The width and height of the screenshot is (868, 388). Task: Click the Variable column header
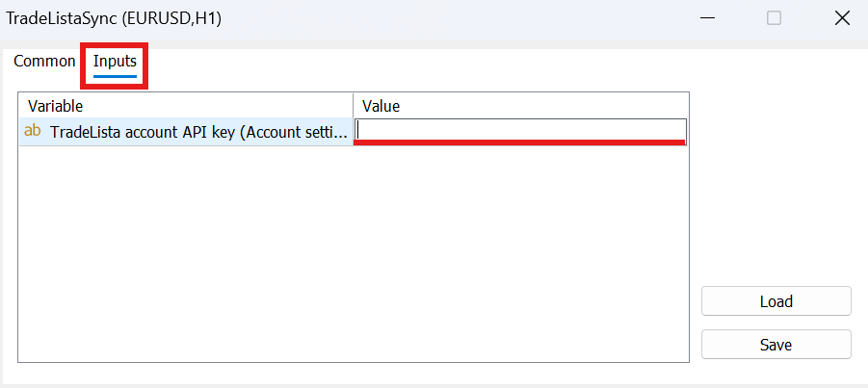point(186,106)
